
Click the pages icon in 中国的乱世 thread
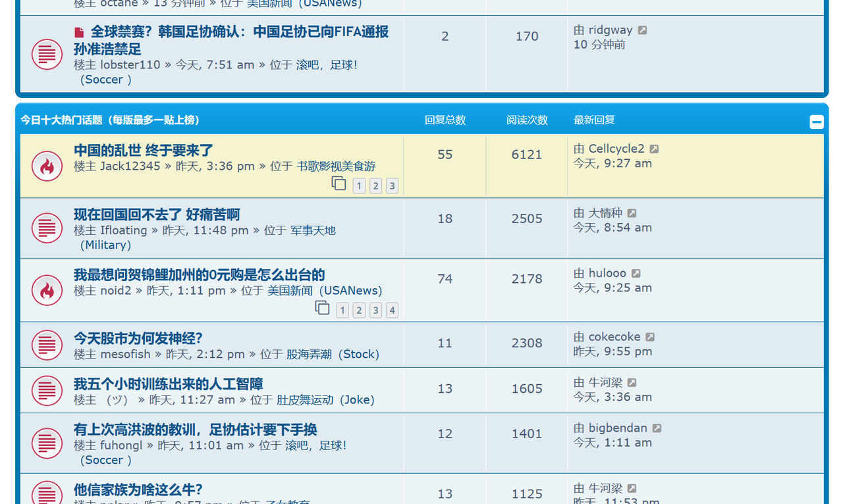(339, 184)
